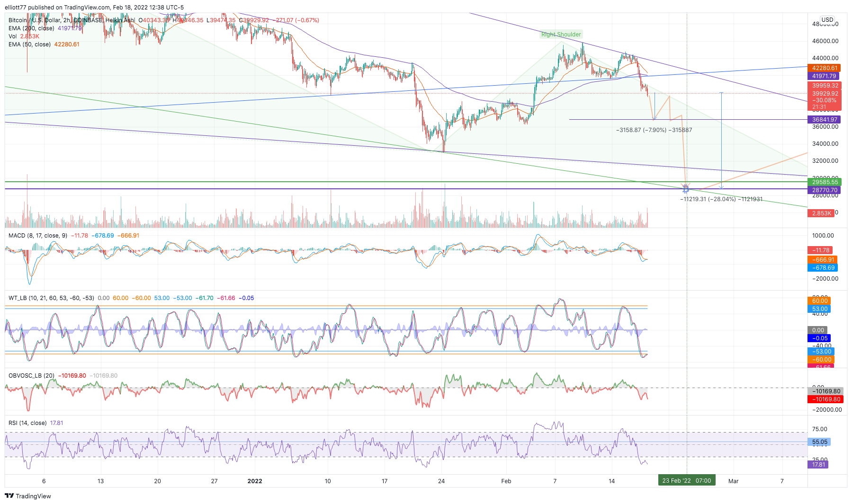Click the 2022 label on time axis

tap(255, 481)
